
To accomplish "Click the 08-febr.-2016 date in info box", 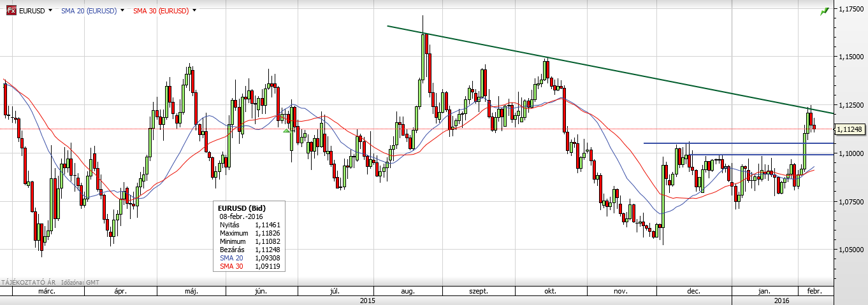I will point(240,216).
